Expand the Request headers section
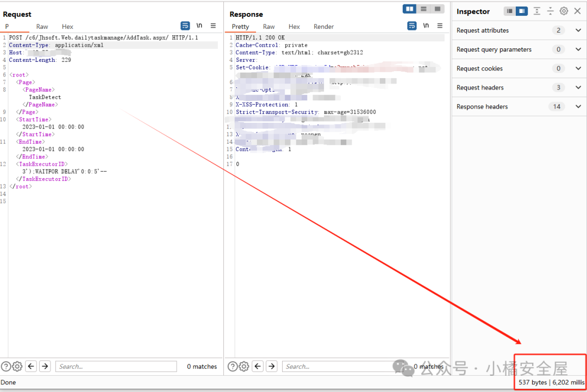 (578, 87)
